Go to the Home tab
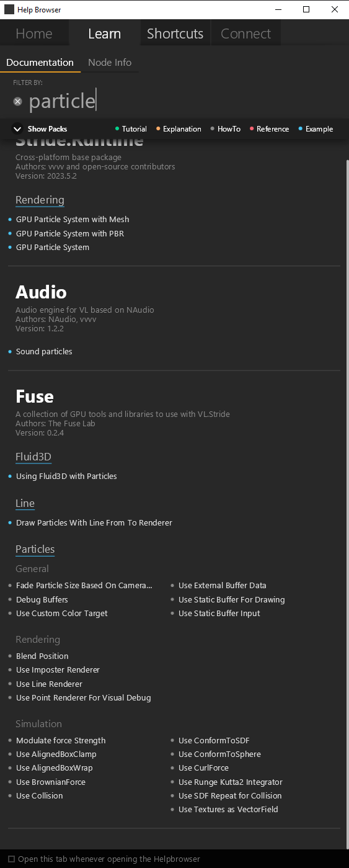 [34, 34]
